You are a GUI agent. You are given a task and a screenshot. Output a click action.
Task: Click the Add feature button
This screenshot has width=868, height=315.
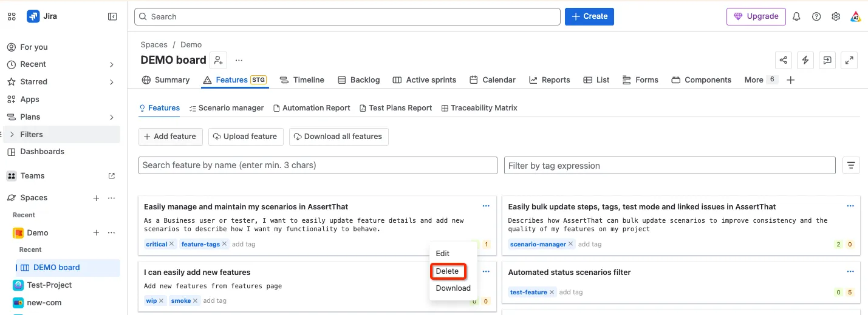click(170, 137)
